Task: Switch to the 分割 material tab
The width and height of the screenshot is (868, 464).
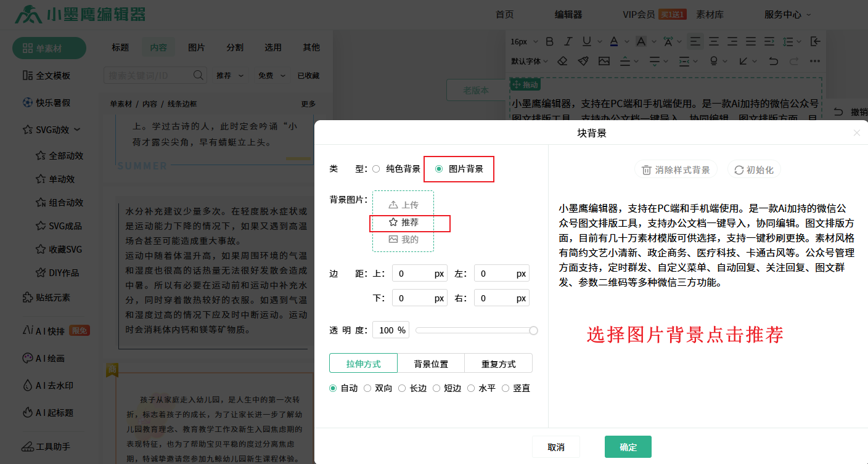Action: [235, 47]
